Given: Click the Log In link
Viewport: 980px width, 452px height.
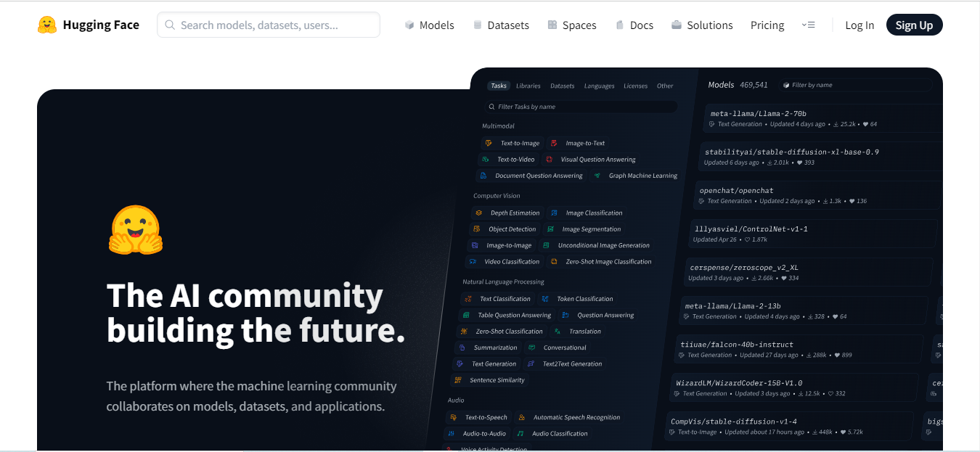Looking at the screenshot, I should [x=859, y=25].
